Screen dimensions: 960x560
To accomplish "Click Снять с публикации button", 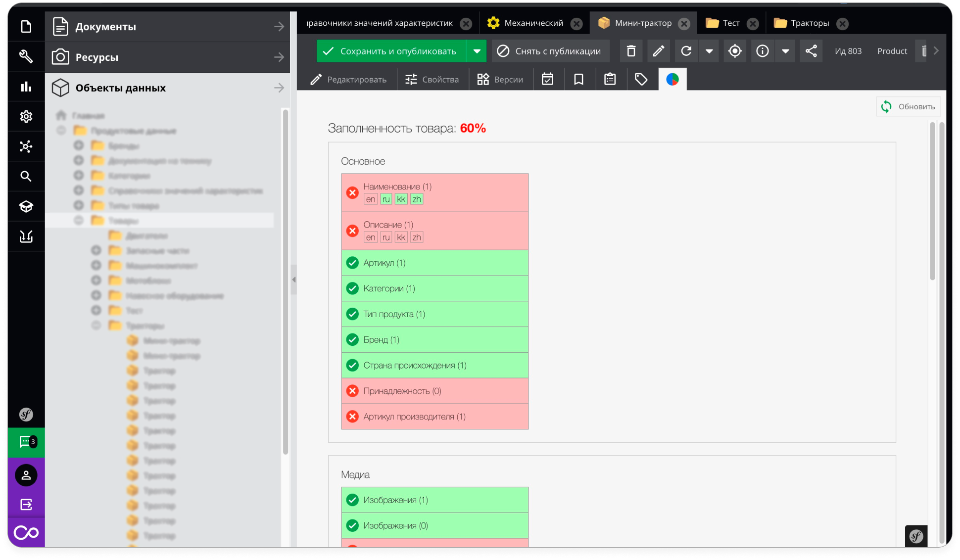I will [x=550, y=51].
